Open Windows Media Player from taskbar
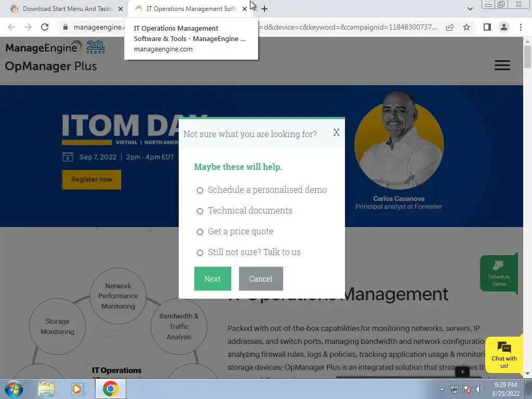The width and height of the screenshot is (532, 399). [77, 389]
